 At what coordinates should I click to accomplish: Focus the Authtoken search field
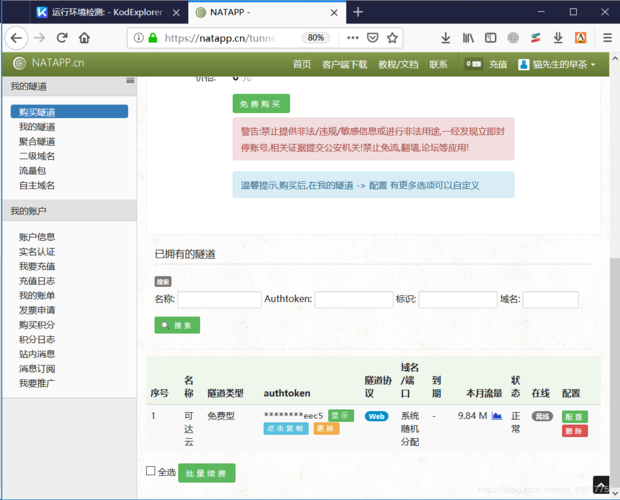point(354,300)
